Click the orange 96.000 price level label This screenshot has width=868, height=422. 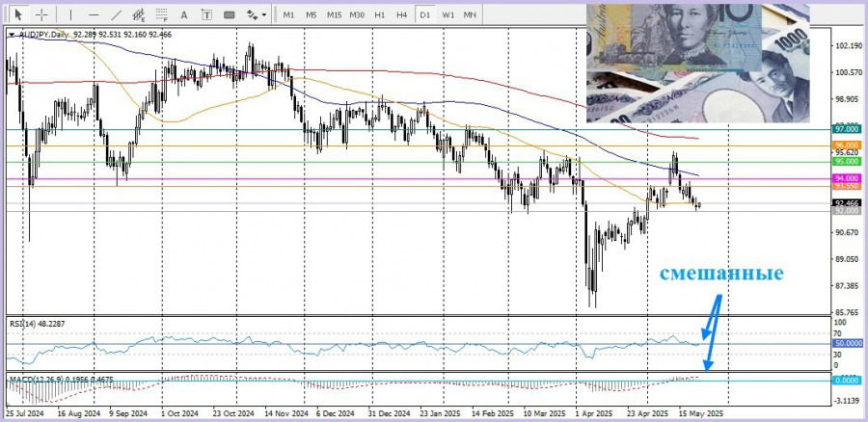[847, 145]
